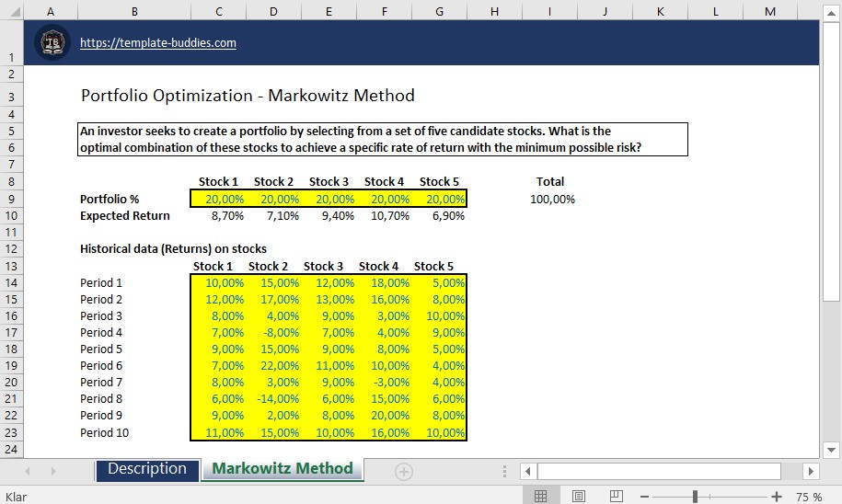Select column C header
This screenshot has height=504, width=842.
pyautogui.click(x=219, y=11)
